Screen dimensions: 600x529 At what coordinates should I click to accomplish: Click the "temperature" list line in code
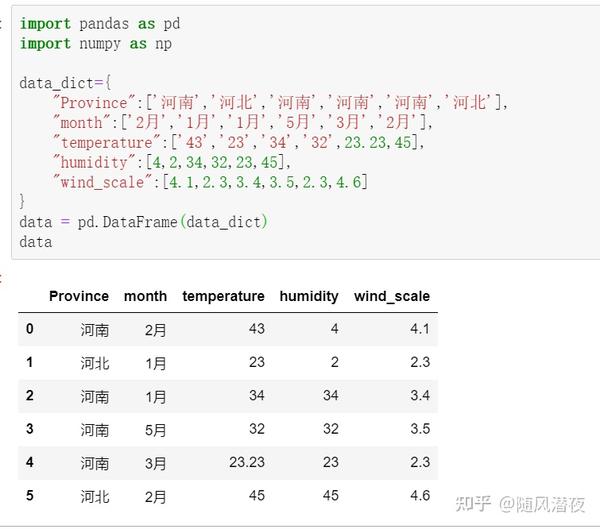click(238, 142)
